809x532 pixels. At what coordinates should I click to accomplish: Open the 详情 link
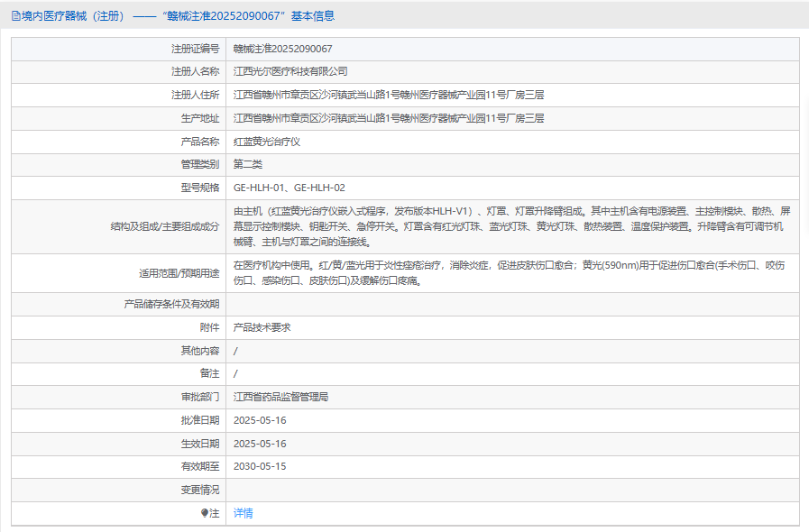tap(243, 513)
